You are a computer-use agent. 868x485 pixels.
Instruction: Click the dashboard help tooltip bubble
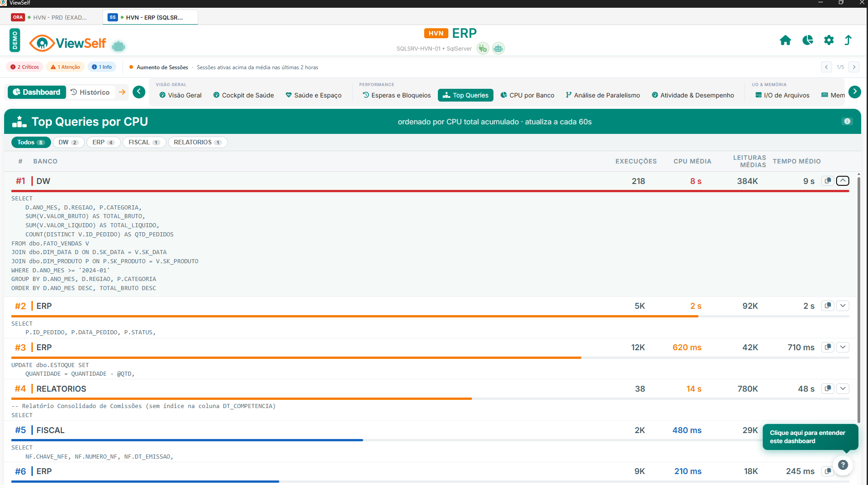click(x=810, y=437)
